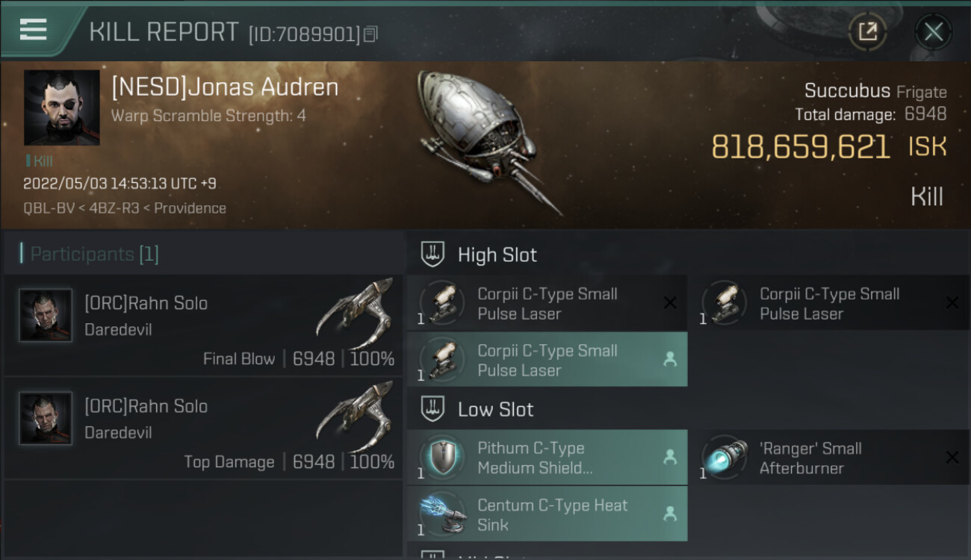Open the hamburger menu icon
The width and height of the screenshot is (971, 560).
tap(34, 29)
